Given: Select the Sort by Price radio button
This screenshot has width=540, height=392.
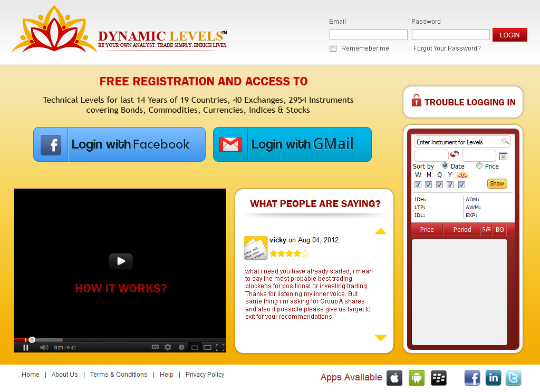Looking at the screenshot, I should point(479,165).
